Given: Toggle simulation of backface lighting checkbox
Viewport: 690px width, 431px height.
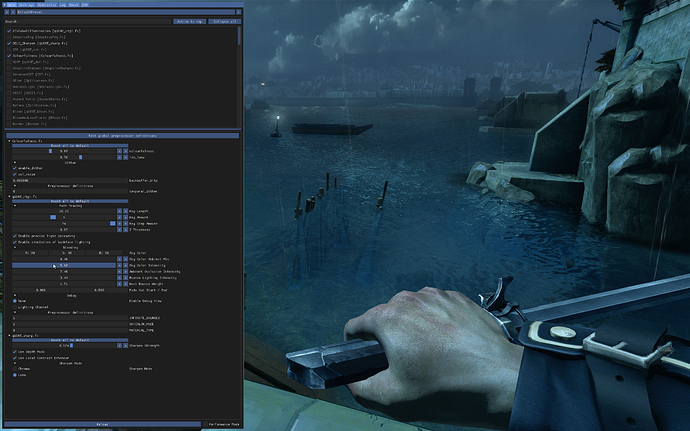Looking at the screenshot, I should [x=15, y=242].
